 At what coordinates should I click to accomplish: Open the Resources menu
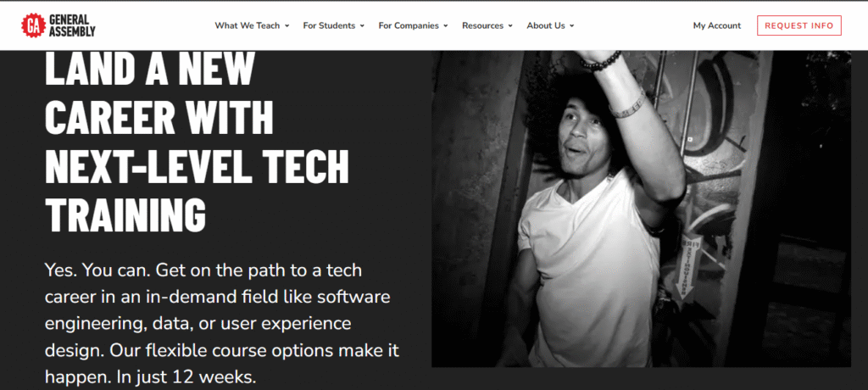pos(482,25)
